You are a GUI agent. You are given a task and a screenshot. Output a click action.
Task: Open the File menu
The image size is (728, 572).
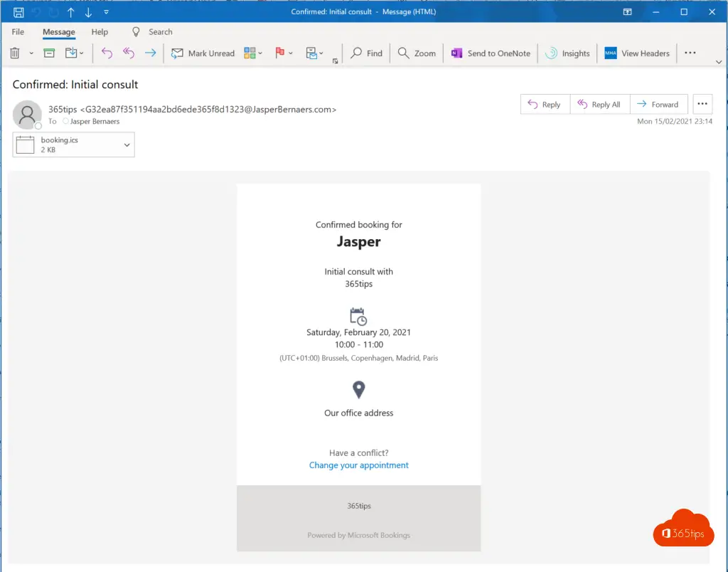(x=18, y=31)
